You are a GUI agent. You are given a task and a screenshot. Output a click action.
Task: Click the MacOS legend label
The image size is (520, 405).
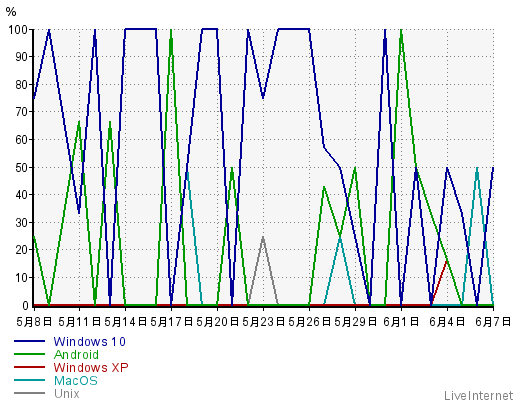coord(76,380)
